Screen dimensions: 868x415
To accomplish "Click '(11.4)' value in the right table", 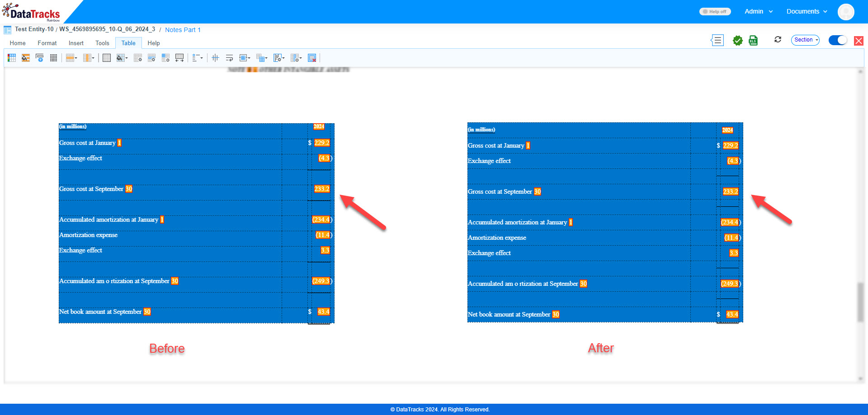I will coord(732,238).
